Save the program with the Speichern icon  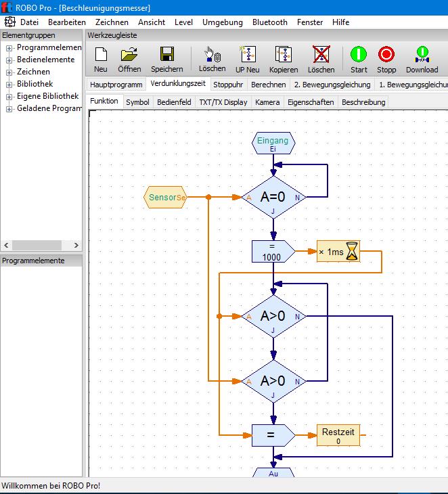(167, 60)
